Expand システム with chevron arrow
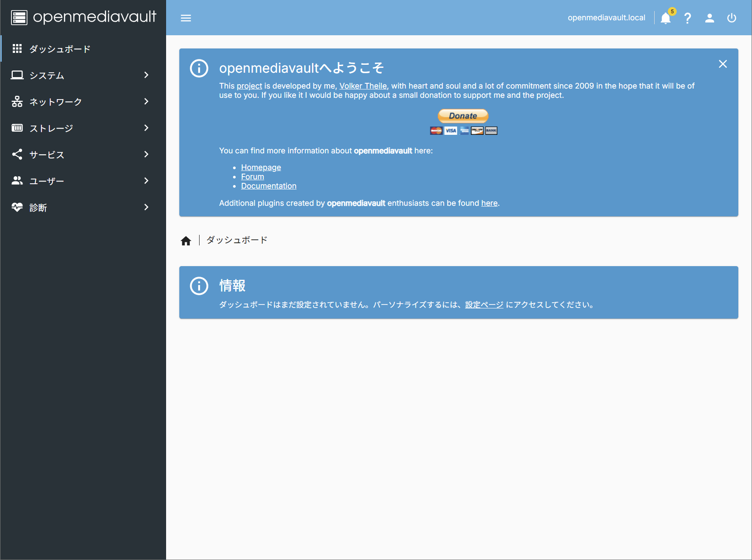The height and width of the screenshot is (560, 752). [146, 75]
